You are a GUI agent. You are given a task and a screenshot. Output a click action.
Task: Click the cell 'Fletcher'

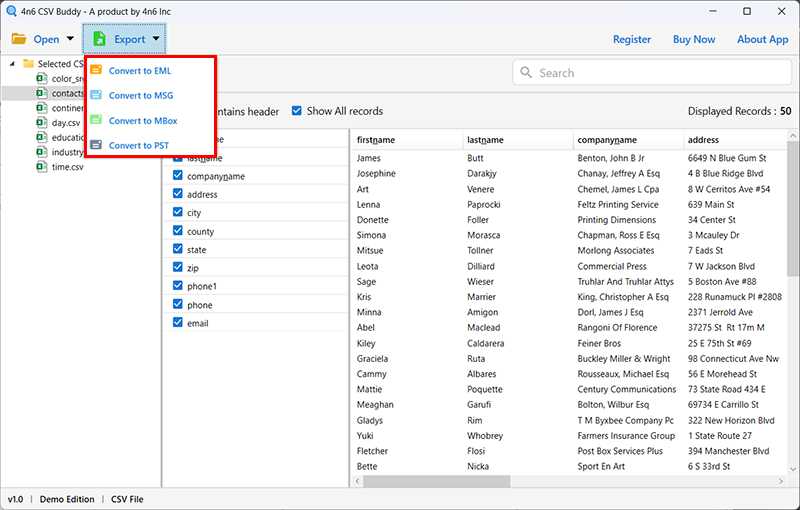372,451
